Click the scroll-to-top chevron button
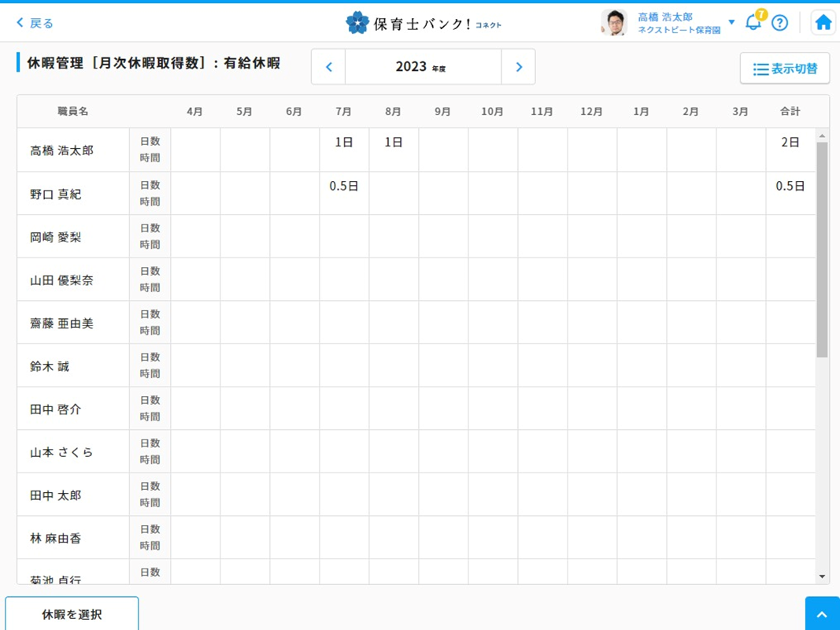Screen dimensions: 840x630 [x=822, y=614]
